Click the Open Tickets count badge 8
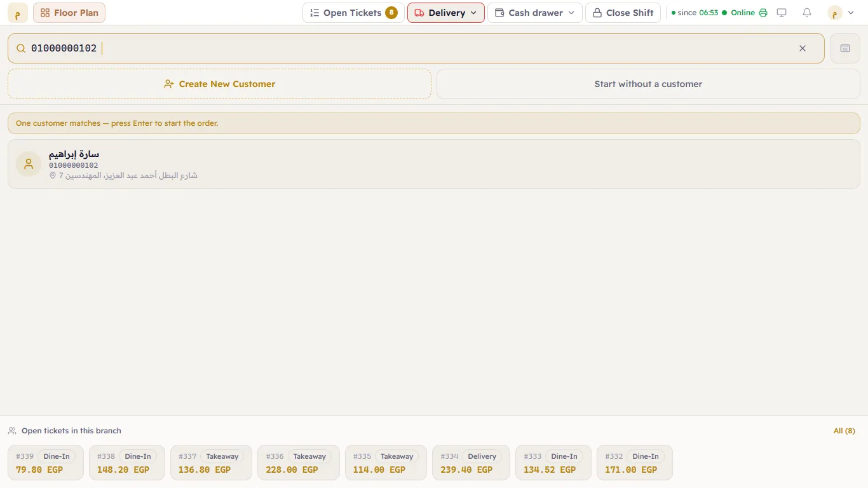868x488 pixels. click(x=391, y=13)
